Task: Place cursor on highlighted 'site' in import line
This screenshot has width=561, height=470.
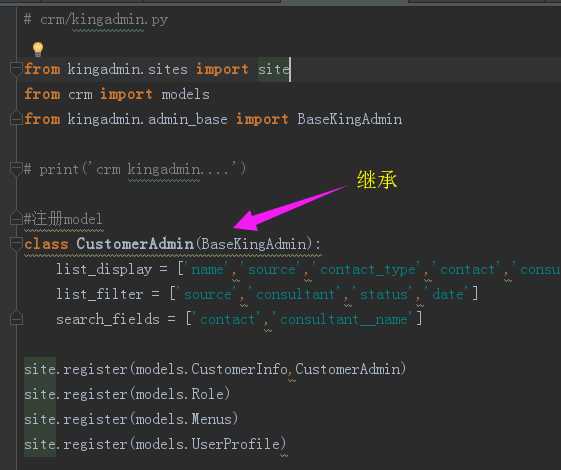Action: click(273, 69)
